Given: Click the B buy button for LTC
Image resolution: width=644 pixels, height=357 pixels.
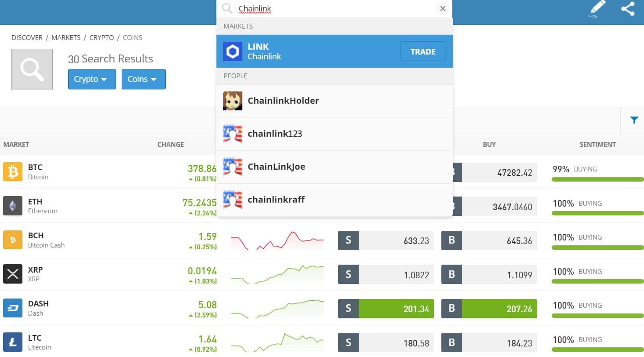Looking at the screenshot, I should tap(451, 343).
